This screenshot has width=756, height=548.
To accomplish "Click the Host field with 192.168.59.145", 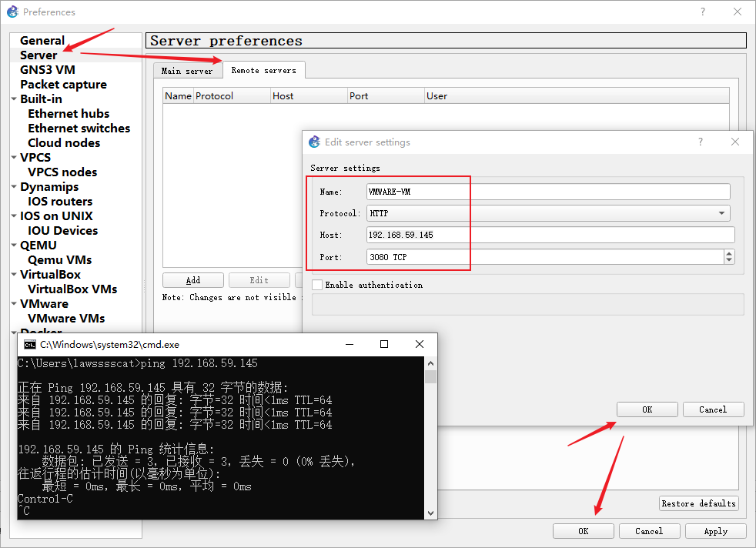I will point(550,235).
